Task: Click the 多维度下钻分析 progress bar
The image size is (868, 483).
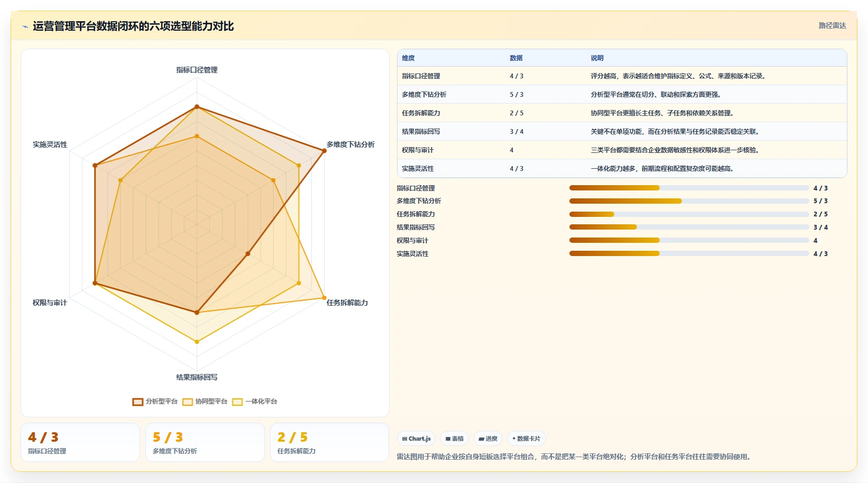Action: (x=689, y=201)
